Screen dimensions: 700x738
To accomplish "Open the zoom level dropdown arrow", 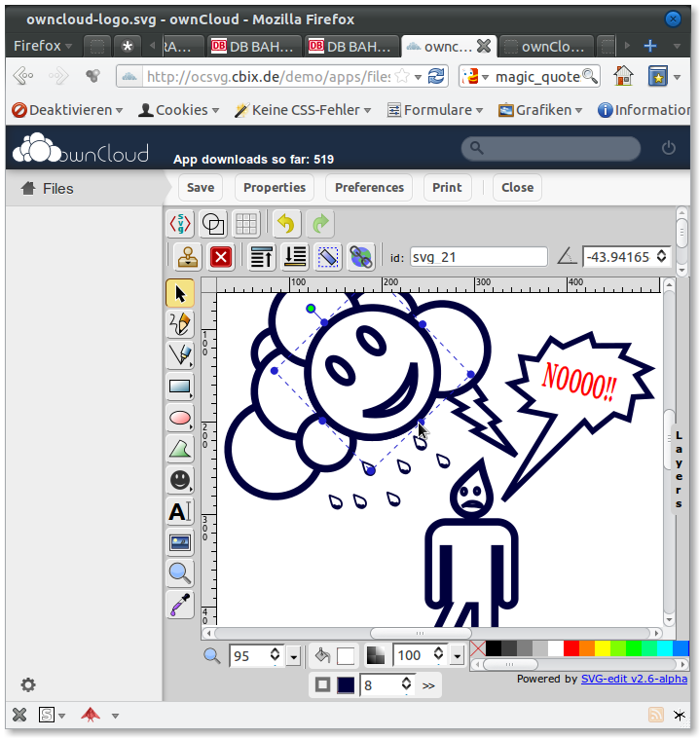I will [x=294, y=656].
